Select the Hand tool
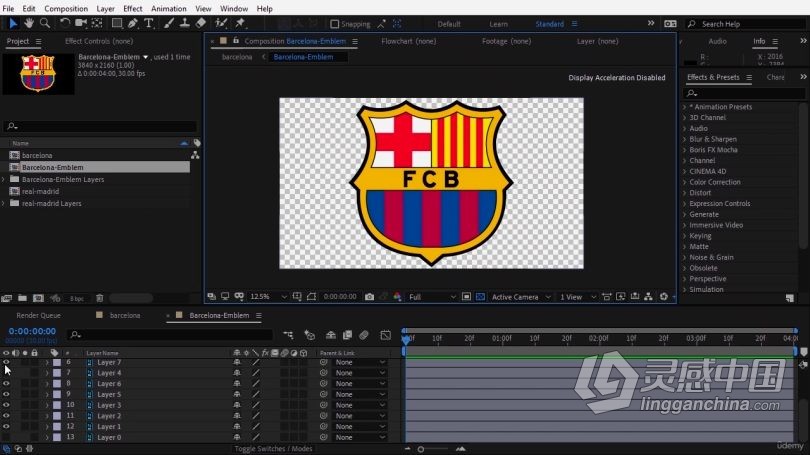This screenshot has width=810, height=455. pyautogui.click(x=29, y=23)
